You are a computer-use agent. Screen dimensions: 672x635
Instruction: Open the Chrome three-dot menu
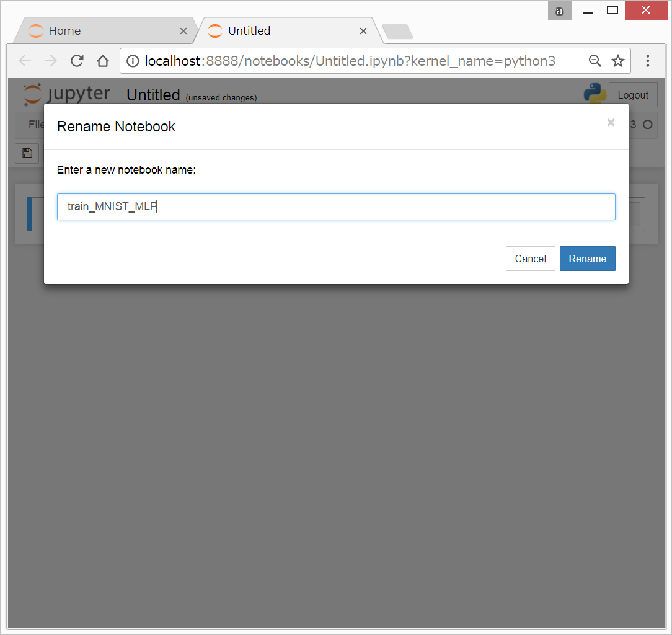coord(648,61)
